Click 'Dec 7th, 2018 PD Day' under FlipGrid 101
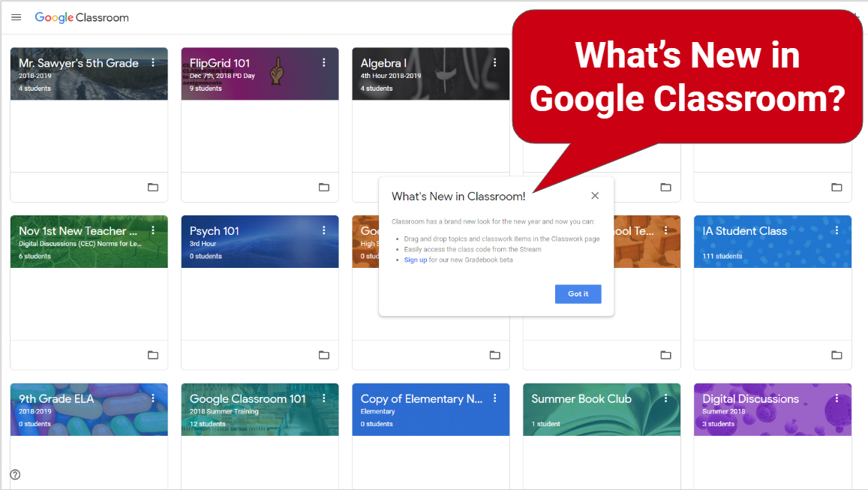Image resolution: width=868 pixels, height=490 pixels. pyautogui.click(x=222, y=76)
